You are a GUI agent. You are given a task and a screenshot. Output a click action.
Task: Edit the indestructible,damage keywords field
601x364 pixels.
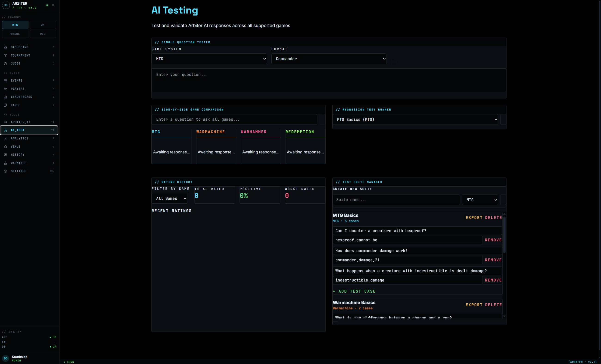pyautogui.click(x=408, y=280)
